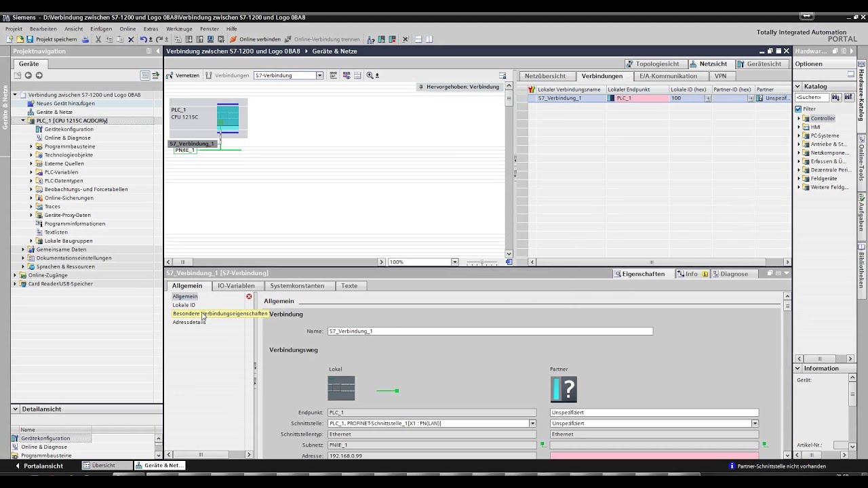Expand Online-Zugänge tree node
The image size is (868, 488).
(x=14, y=275)
